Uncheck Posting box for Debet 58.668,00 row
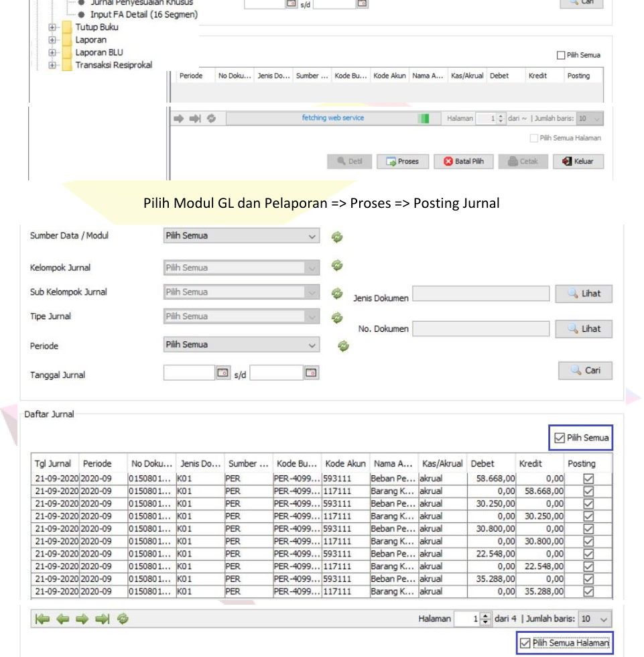 click(x=588, y=479)
